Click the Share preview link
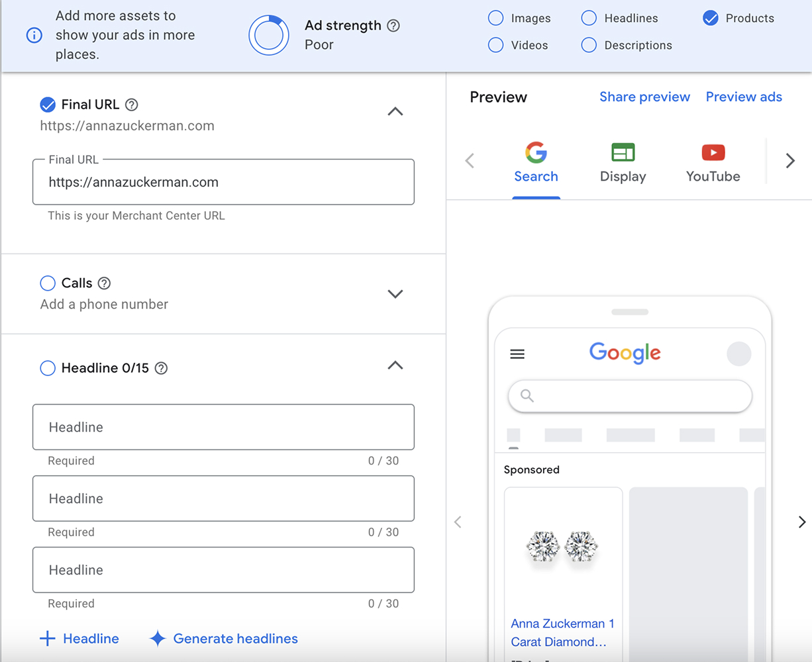 pyautogui.click(x=644, y=97)
